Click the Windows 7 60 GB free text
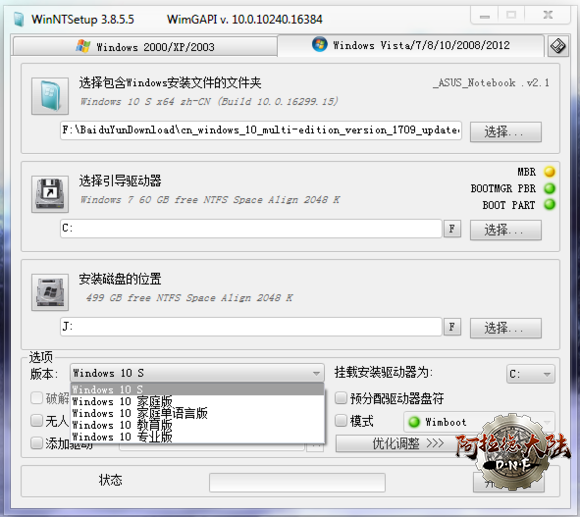580x517 pixels. click(210, 200)
